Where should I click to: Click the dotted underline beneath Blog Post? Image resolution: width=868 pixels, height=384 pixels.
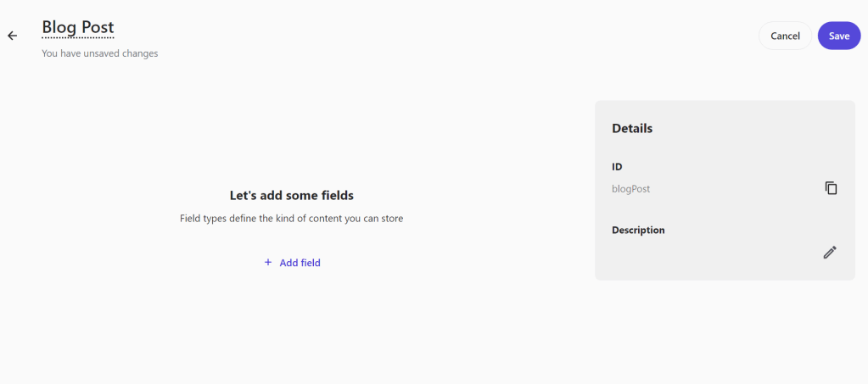pos(78,38)
